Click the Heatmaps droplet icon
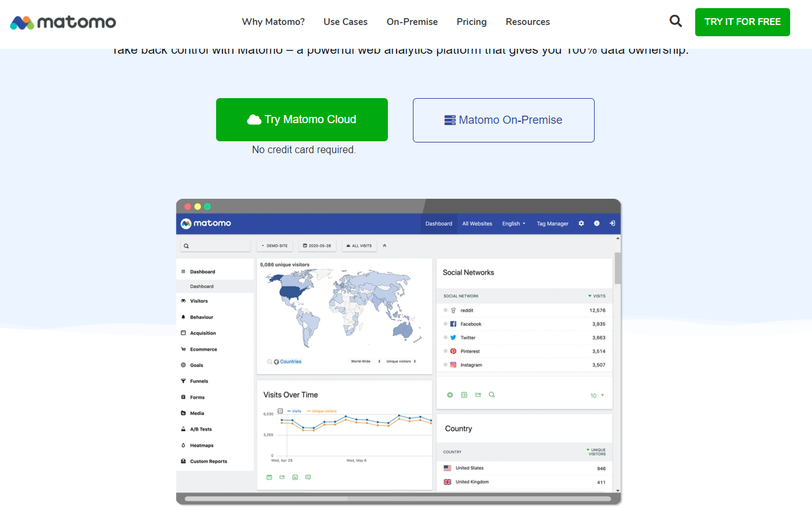The height and width of the screenshot is (525, 812). (183, 445)
